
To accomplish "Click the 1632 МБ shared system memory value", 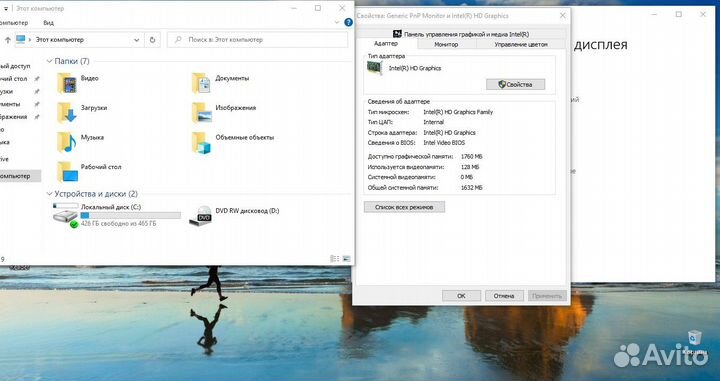I will click(472, 188).
